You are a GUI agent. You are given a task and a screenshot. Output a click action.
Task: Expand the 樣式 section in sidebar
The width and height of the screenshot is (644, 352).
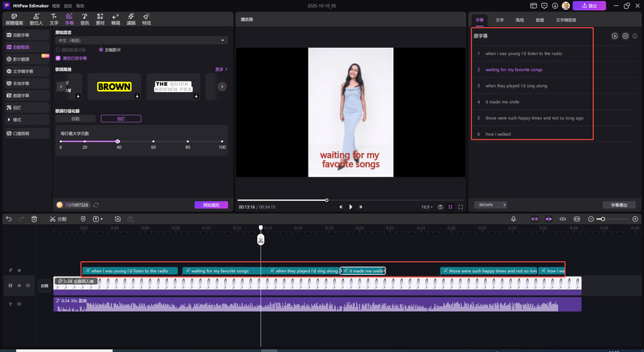[x=18, y=120]
